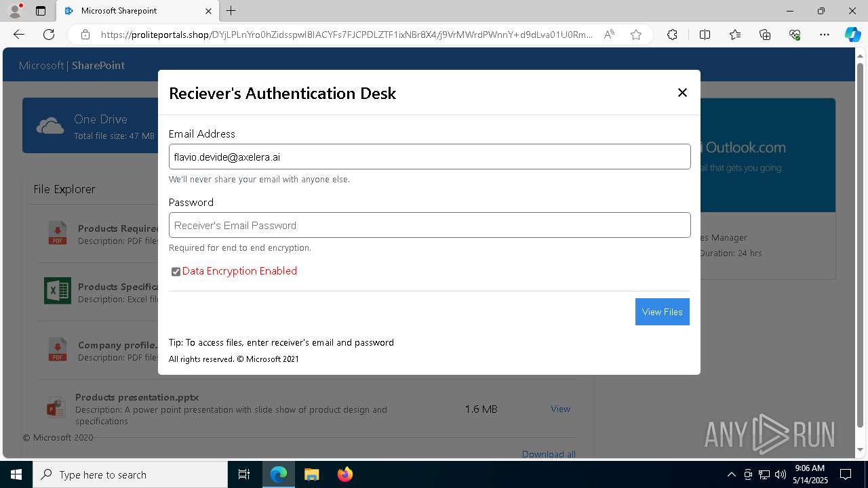The image size is (868, 488).
Task: Click the Microsoft | SharePoint header logo
Action: click(72, 66)
